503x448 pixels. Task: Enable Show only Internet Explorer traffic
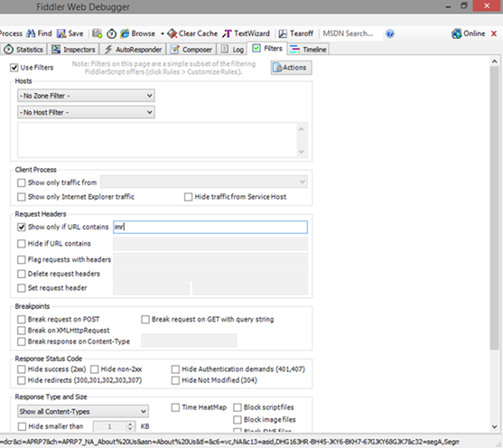coord(21,197)
